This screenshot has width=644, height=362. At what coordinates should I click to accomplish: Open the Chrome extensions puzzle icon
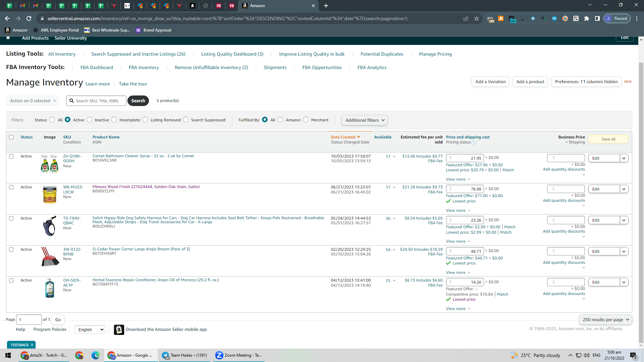(587, 18)
